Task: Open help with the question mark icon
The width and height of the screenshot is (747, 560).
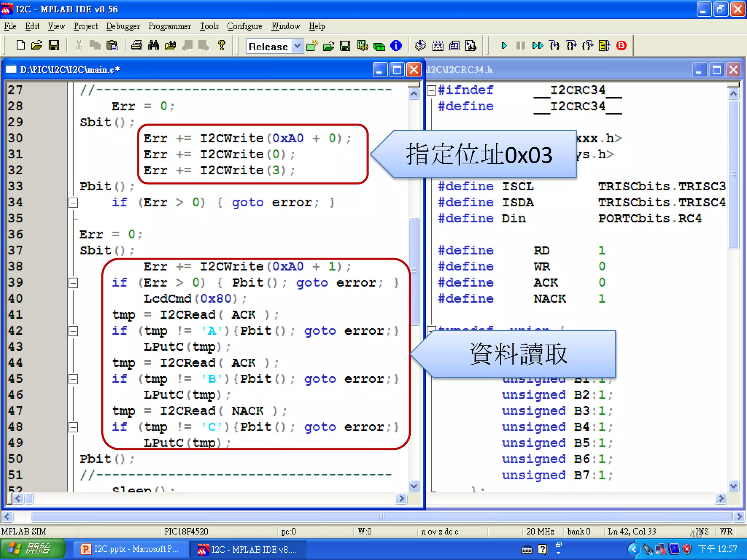Action: tap(221, 46)
